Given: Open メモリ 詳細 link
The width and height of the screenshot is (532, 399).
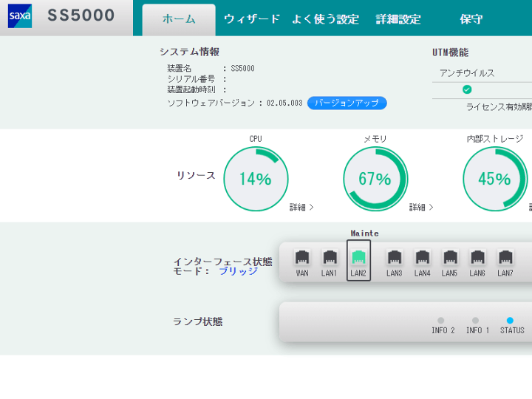Looking at the screenshot, I should 421,207.
